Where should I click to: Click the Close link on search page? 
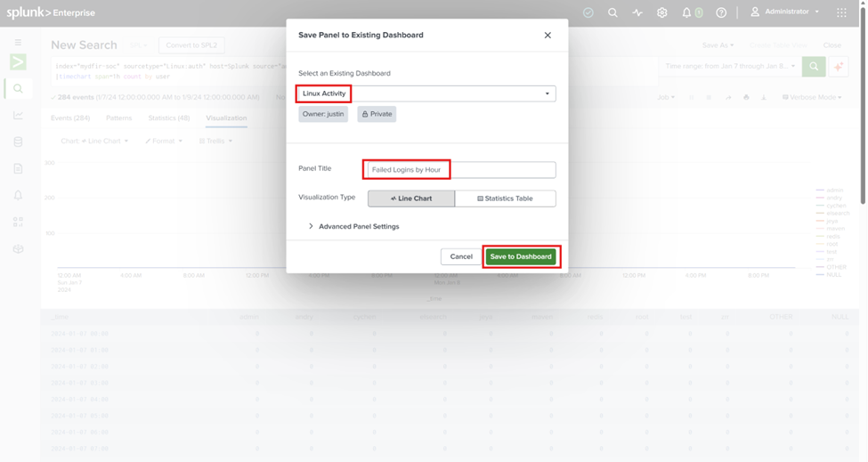(832, 45)
